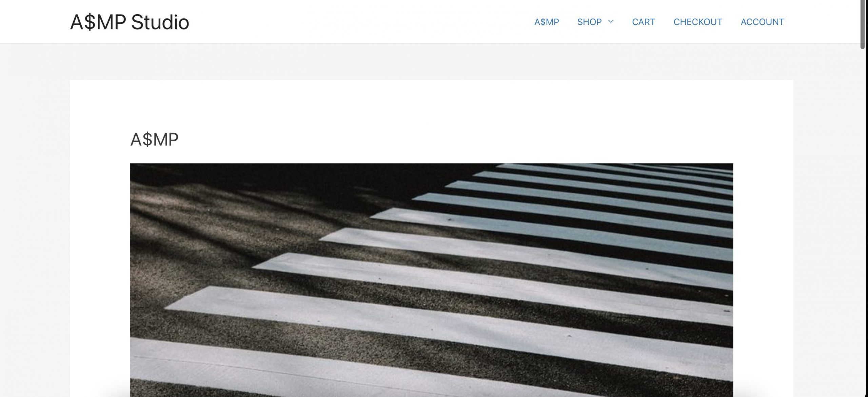Go to the A$MP navigation menu item

(x=547, y=22)
